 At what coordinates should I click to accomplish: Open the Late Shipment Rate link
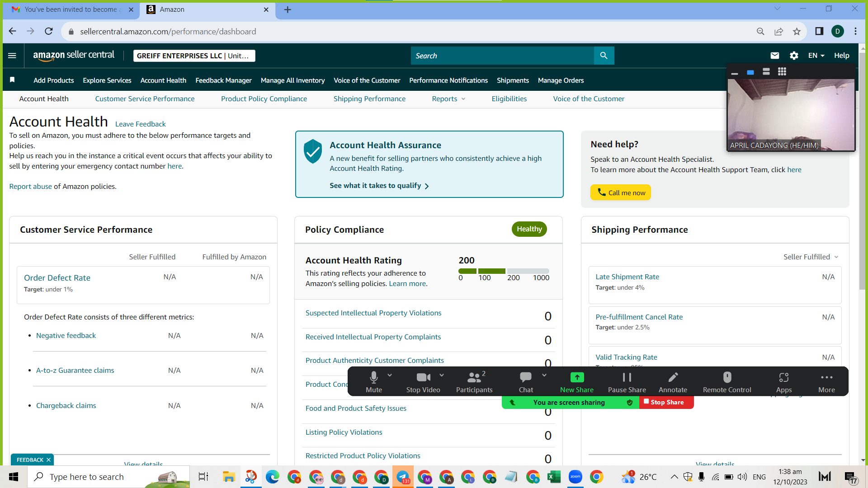tap(627, 277)
